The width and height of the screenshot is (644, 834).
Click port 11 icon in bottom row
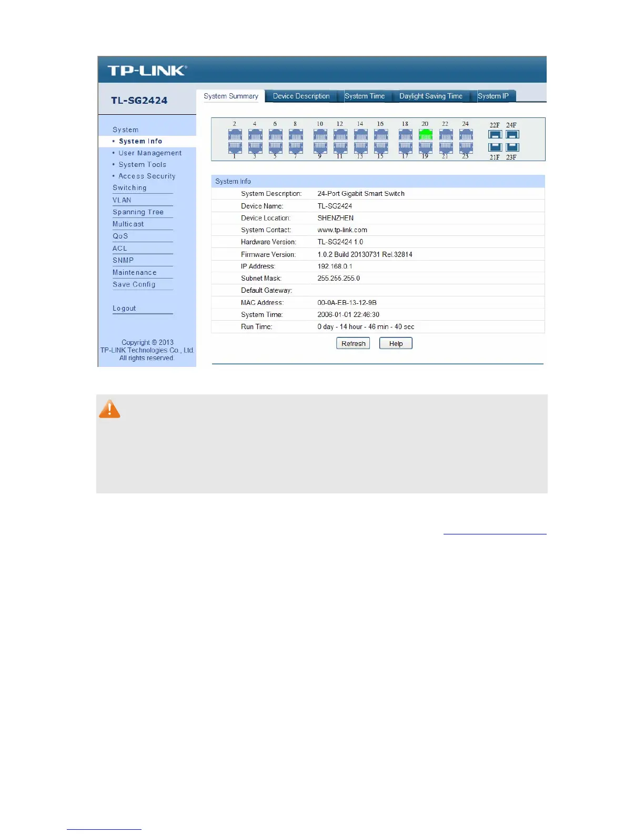click(340, 147)
